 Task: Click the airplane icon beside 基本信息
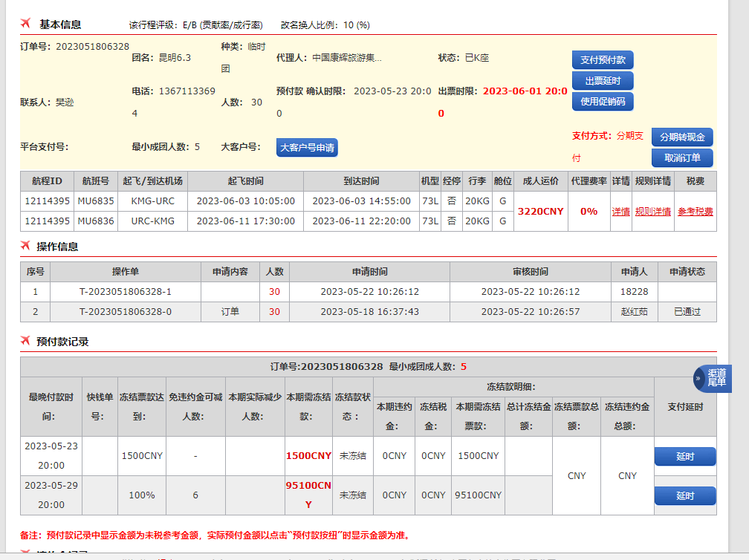click(26, 24)
